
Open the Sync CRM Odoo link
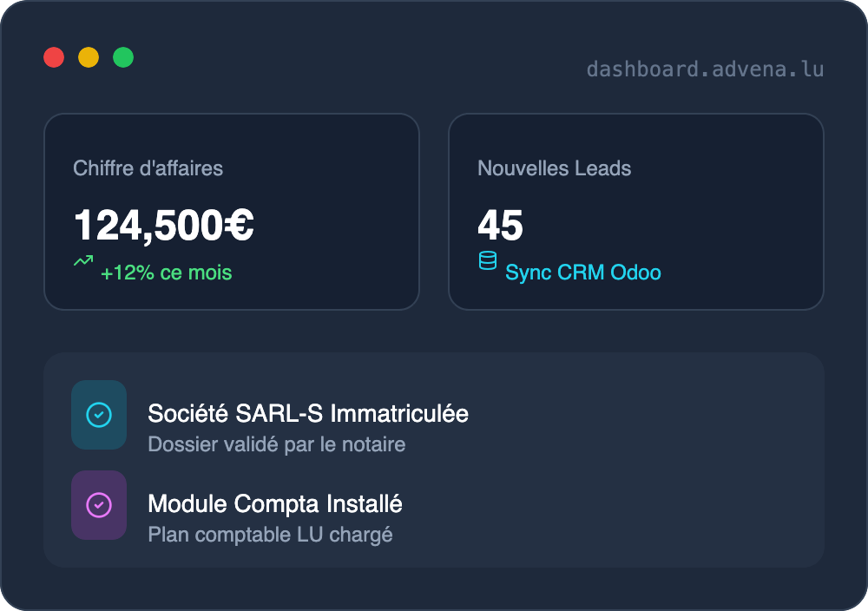coord(583,273)
